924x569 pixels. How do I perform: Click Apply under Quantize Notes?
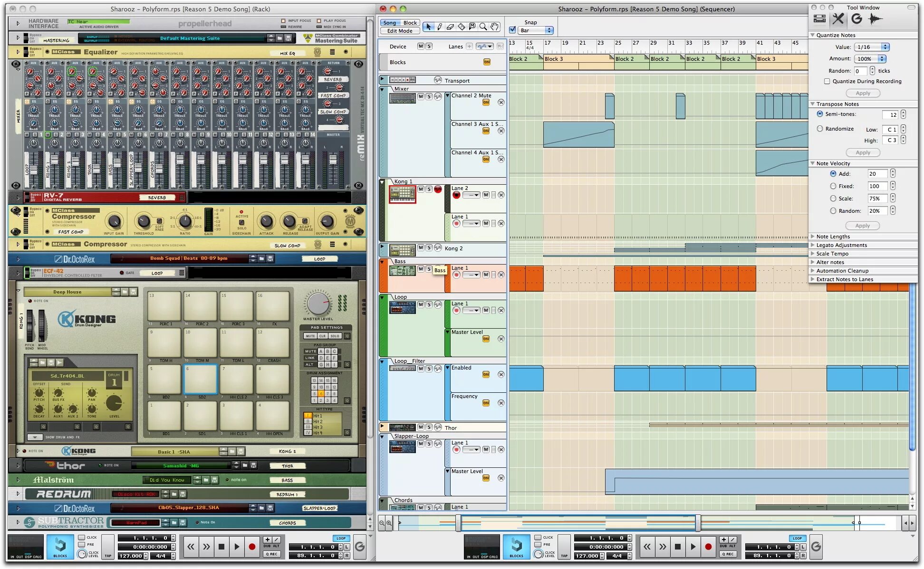click(863, 93)
